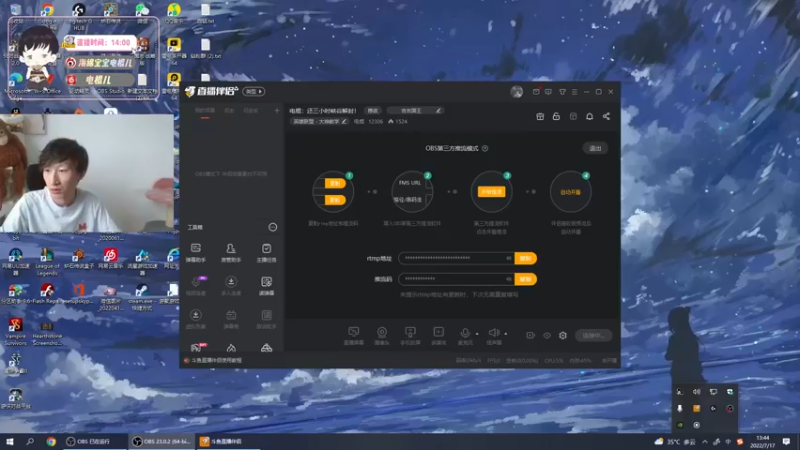Open Danmaku Assistant tool in toolbox
The image size is (800, 450).
point(195,253)
